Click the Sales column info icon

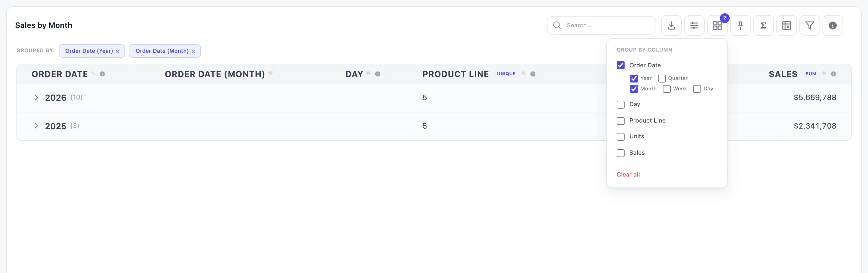click(833, 74)
